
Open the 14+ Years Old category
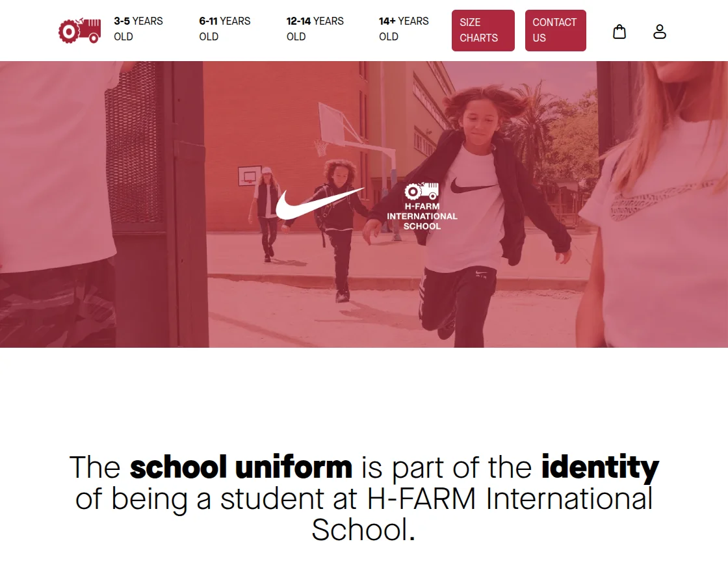click(404, 29)
